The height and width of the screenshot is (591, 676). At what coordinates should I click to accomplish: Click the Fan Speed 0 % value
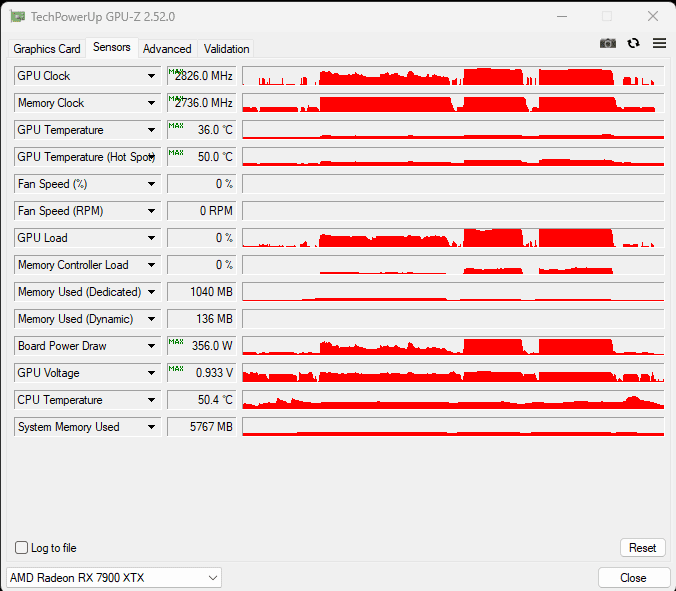pos(202,184)
